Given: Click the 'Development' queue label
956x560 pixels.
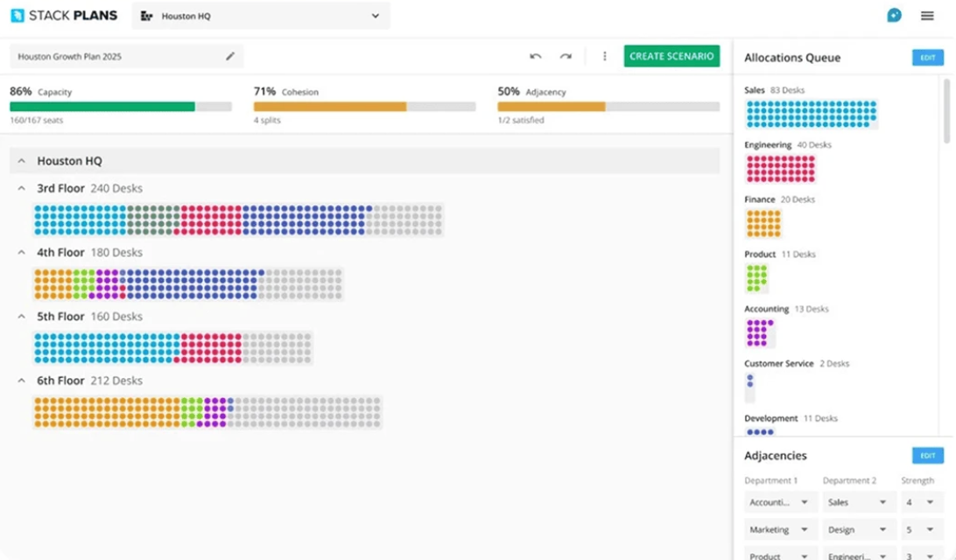Looking at the screenshot, I should (x=770, y=418).
